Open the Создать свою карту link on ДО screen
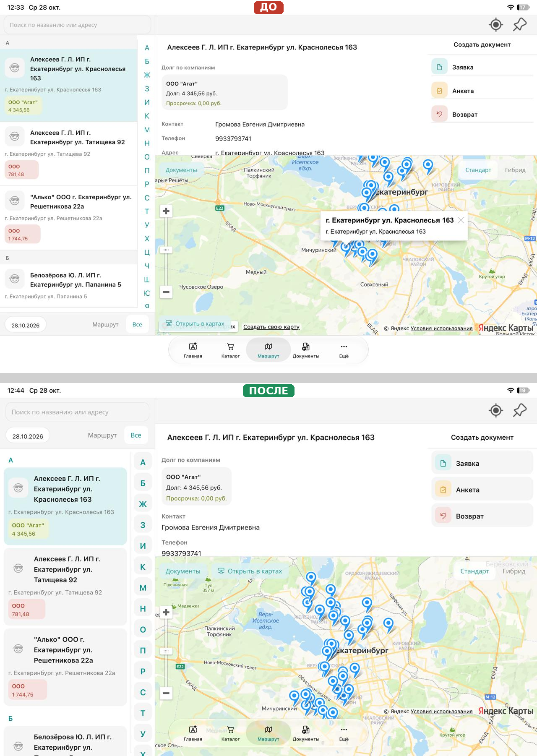Screen dimensions: 537x756 point(271,327)
